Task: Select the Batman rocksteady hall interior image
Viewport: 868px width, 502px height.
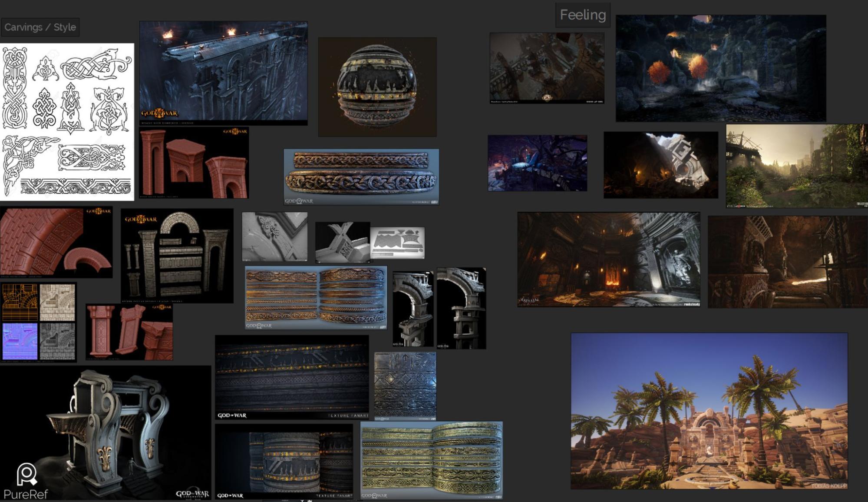Action: point(608,259)
